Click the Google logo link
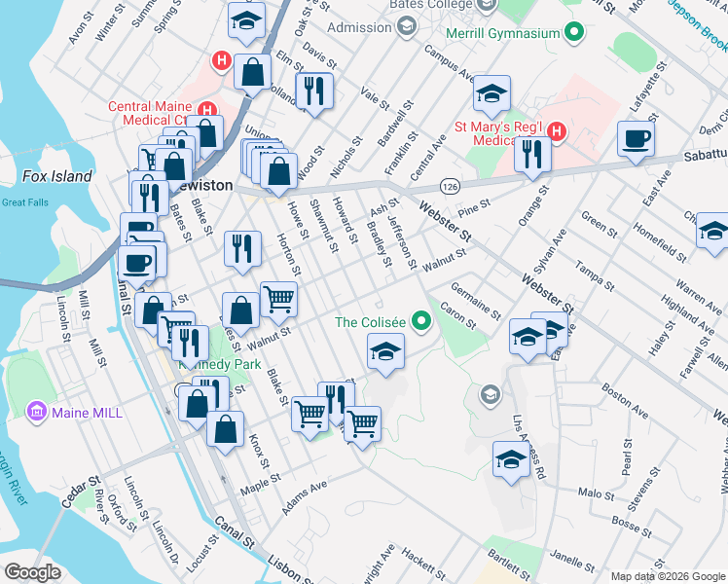The height and width of the screenshot is (584, 728). click(x=32, y=572)
